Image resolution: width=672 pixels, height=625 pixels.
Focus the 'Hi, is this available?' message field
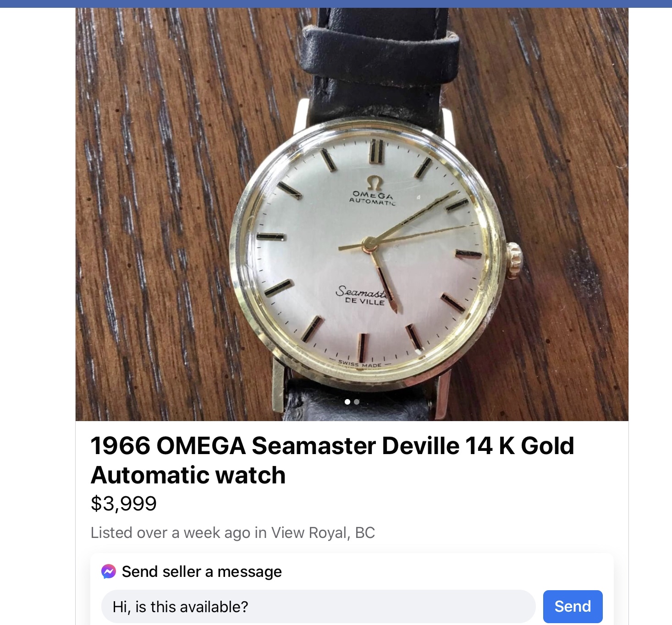click(x=318, y=606)
